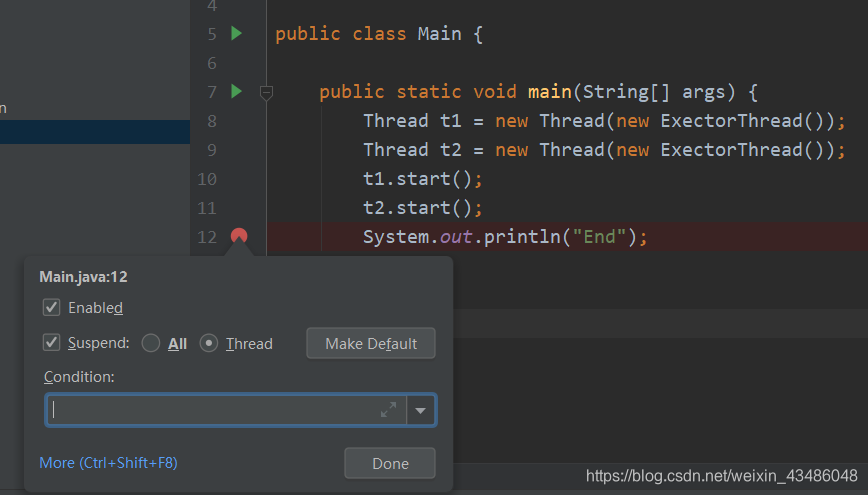Run the main method from gutter arrow
The width and height of the screenshot is (868, 495).
tap(236, 91)
